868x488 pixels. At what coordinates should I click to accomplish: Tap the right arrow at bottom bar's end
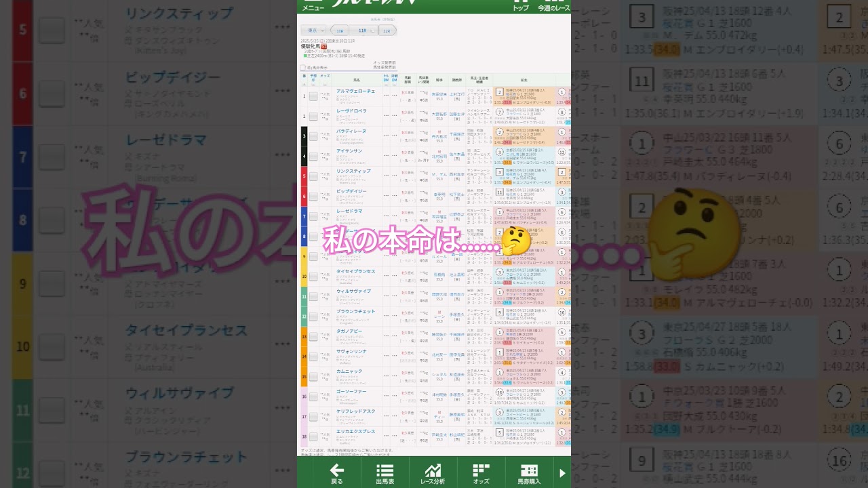[x=563, y=472]
